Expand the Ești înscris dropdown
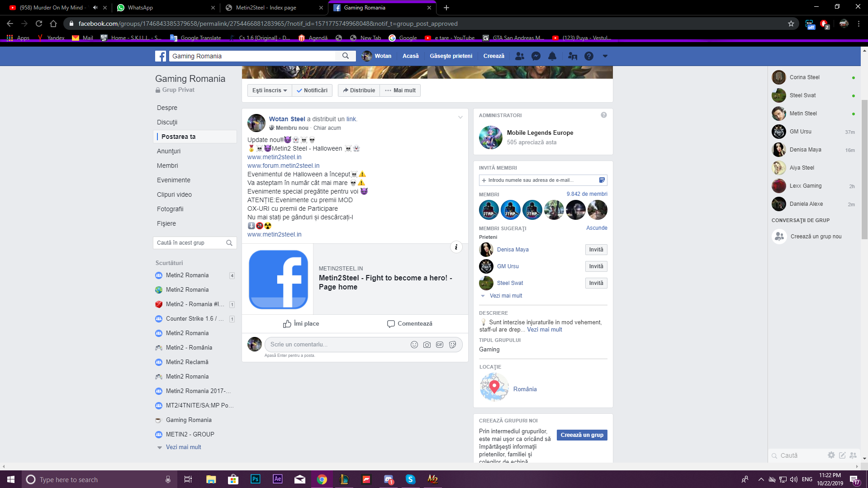The width and height of the screenshot is (868, 488). click(x=270, y=90)
